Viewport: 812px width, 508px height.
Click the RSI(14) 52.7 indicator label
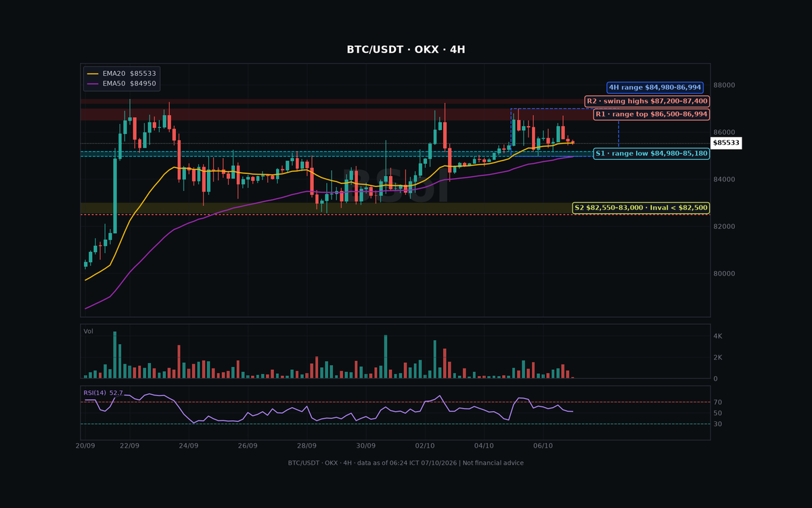(x=103, y=393)
